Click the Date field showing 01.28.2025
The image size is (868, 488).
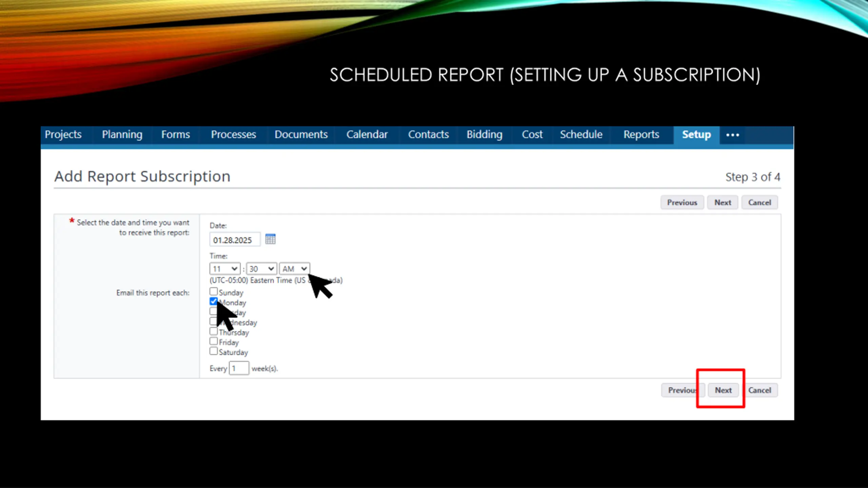(235, 240)
